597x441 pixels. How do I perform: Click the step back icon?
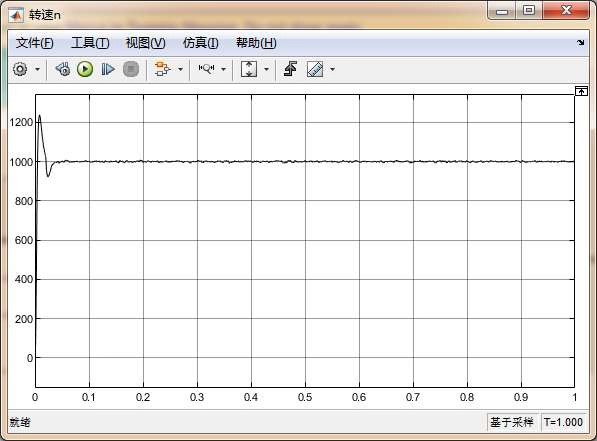(x=63, y=69)
